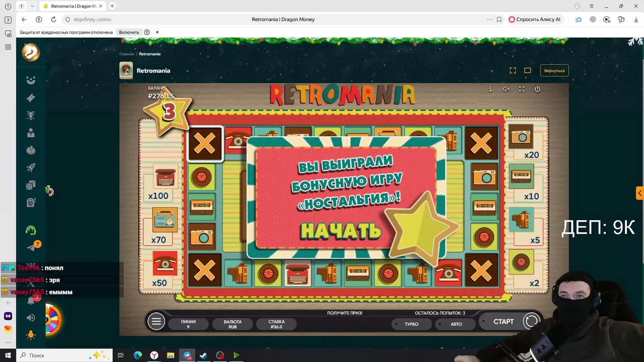This screenshot has width=644, height=362.
Task: Open the СТАВКА ₽36.0 selector
Action: 276,324
